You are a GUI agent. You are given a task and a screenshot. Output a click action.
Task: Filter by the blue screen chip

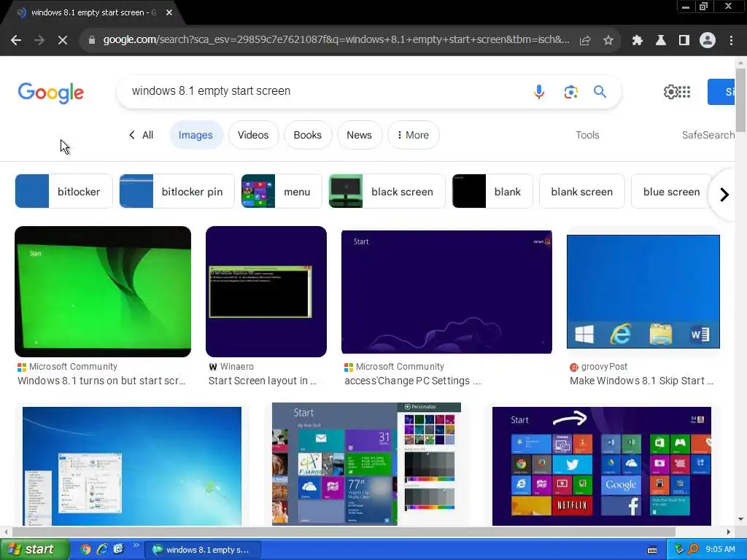(671, 192)
